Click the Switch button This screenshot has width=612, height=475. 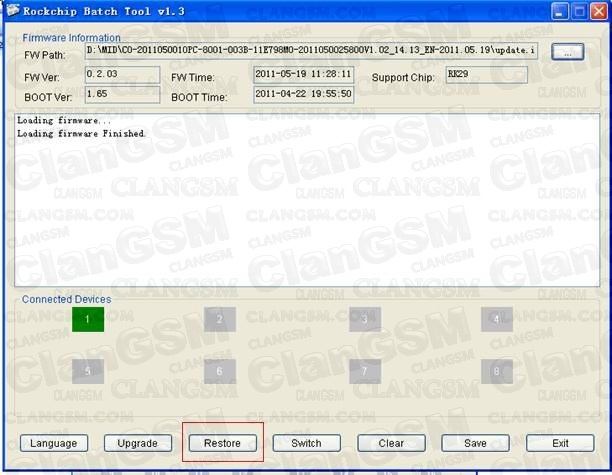(x=306, y=443)
